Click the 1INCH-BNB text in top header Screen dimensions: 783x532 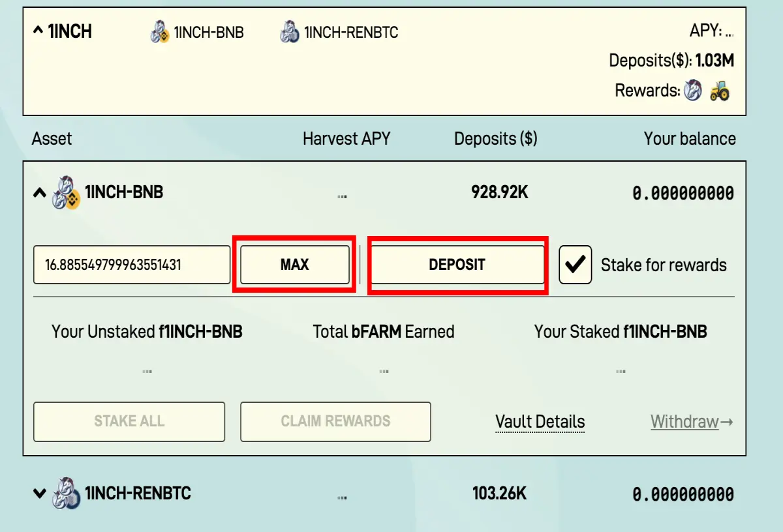209,32
